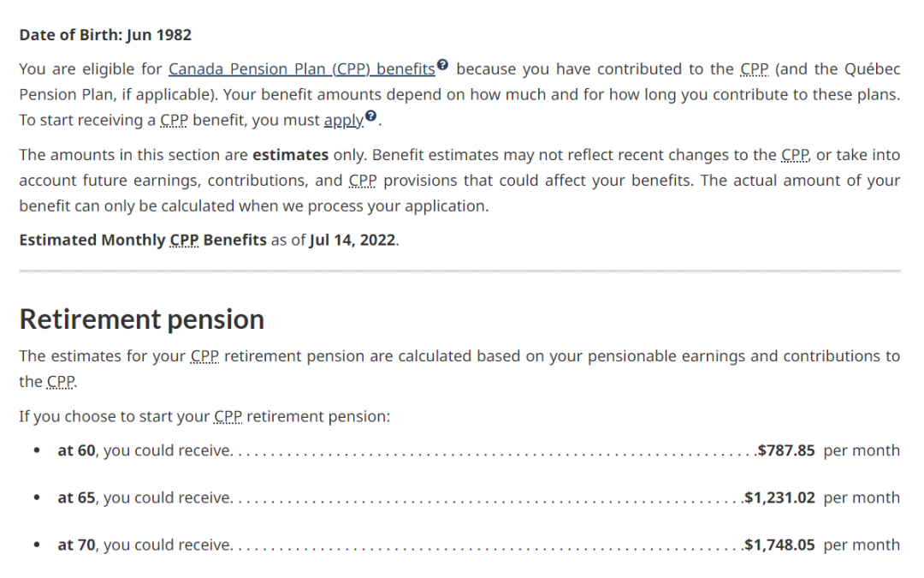
Task: Click the $1,231.02 monthly amount
Action: tap(779, 498)
